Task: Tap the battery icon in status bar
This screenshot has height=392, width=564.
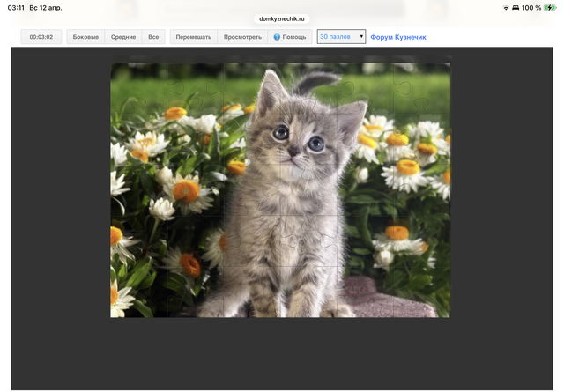Action: 550,7
